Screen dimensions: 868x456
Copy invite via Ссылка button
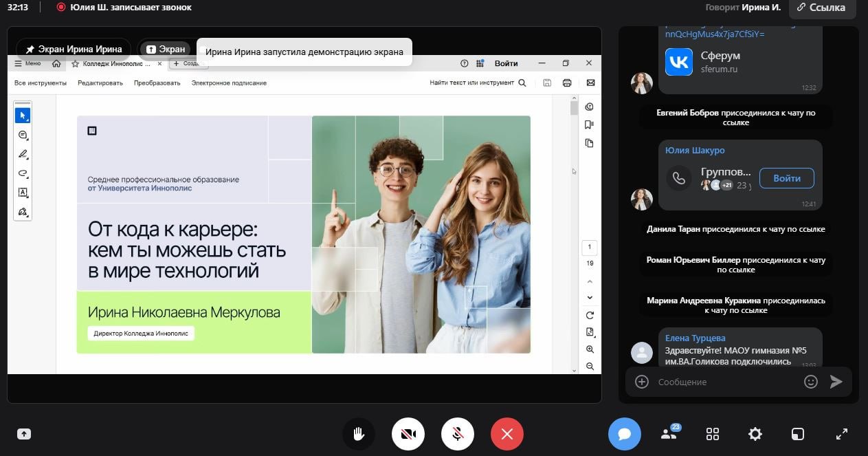pyautogui.click(x=821, y=8)
